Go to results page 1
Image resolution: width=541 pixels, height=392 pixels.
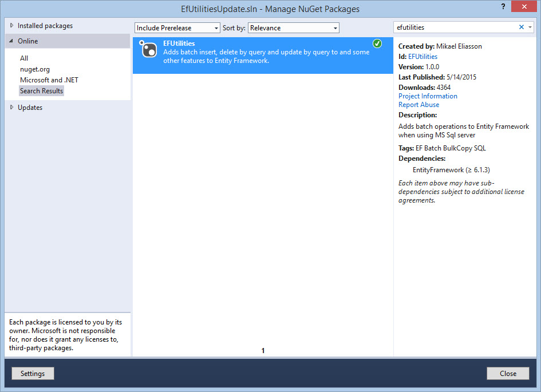click(263, 351)
